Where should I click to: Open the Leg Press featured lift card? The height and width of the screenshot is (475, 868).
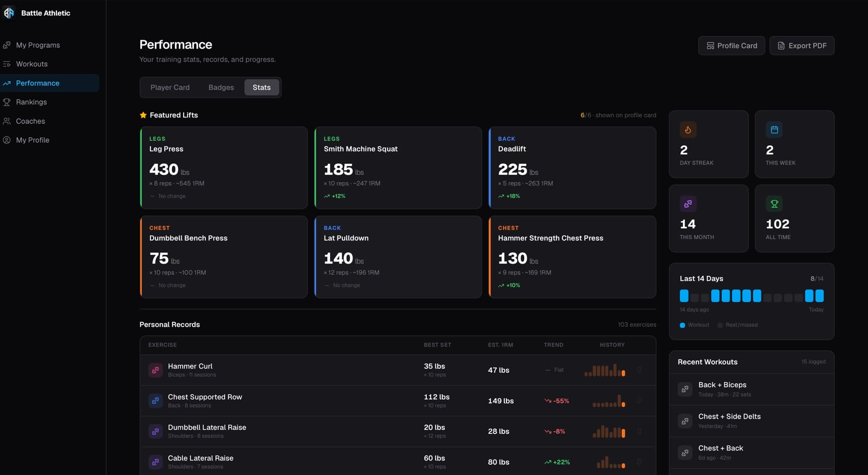(224, 168)
